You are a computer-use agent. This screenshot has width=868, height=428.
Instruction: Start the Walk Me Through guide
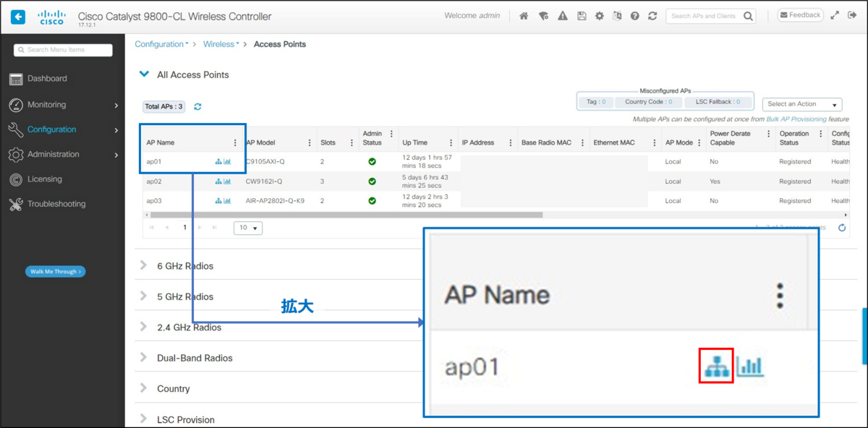pyautogui.click(x=55, y=272)
